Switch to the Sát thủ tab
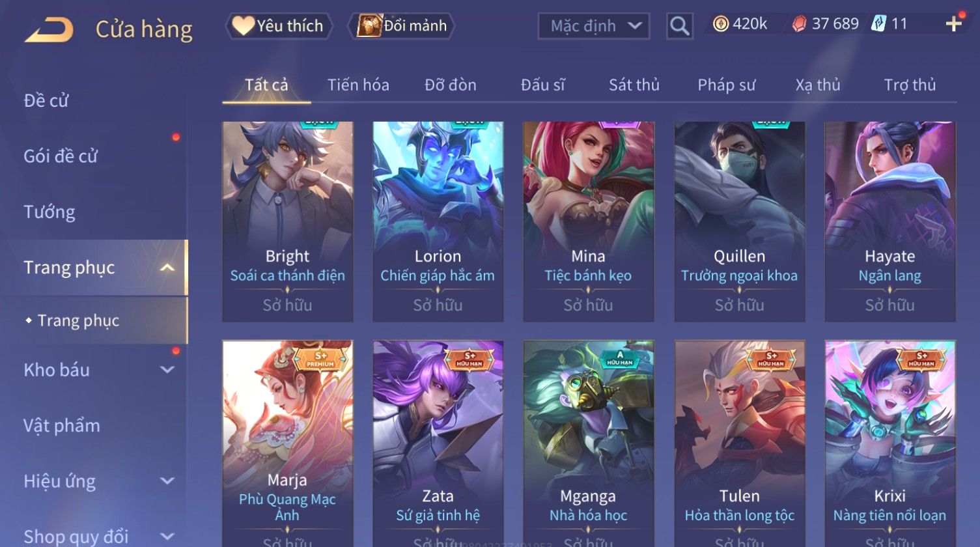The height and width of the screenshot is (547, 980). click(634, 85)
